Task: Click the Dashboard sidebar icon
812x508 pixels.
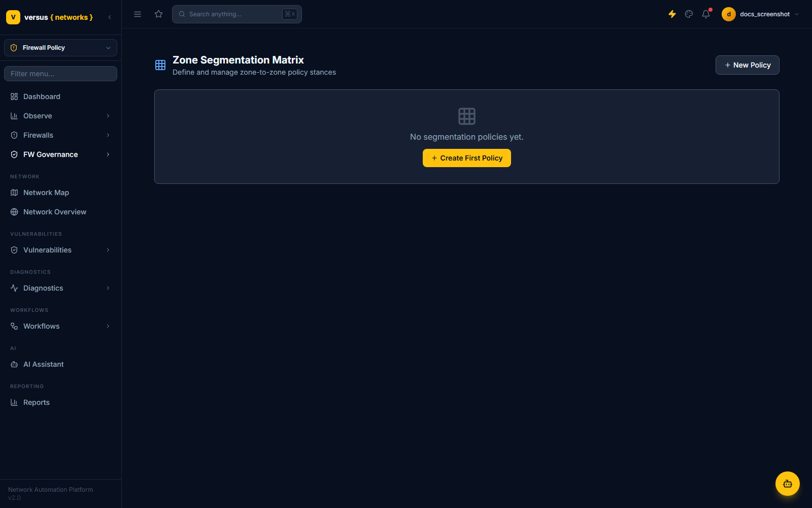Action: 14,97
